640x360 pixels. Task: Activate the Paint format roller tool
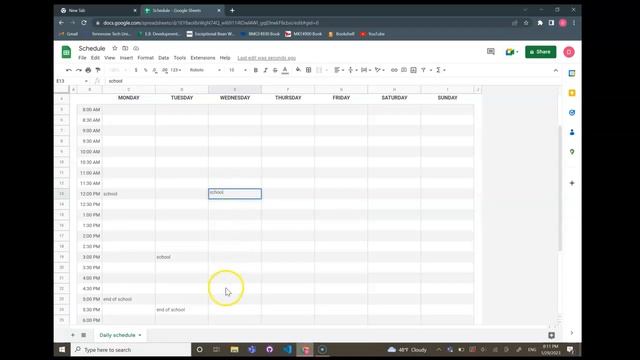click(x=98, y=70)
